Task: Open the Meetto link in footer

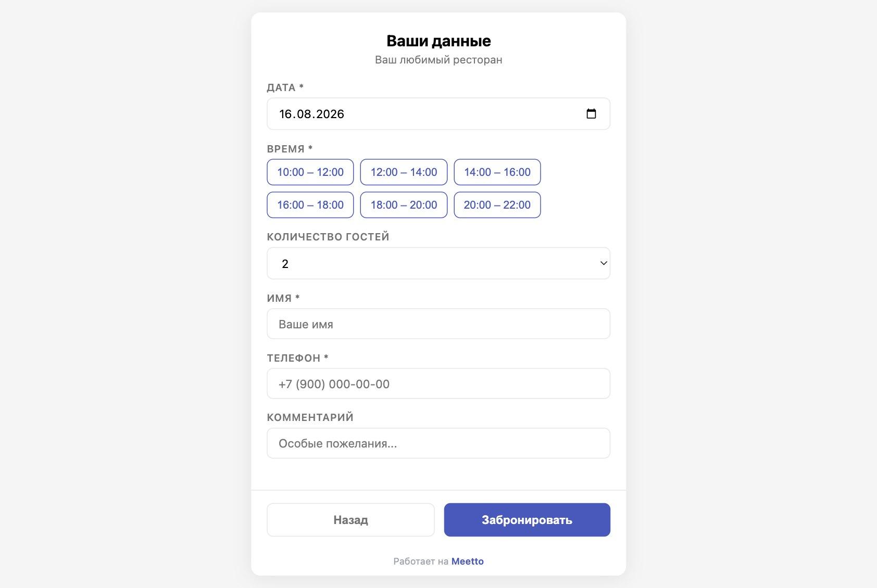Action: [468, 561]
